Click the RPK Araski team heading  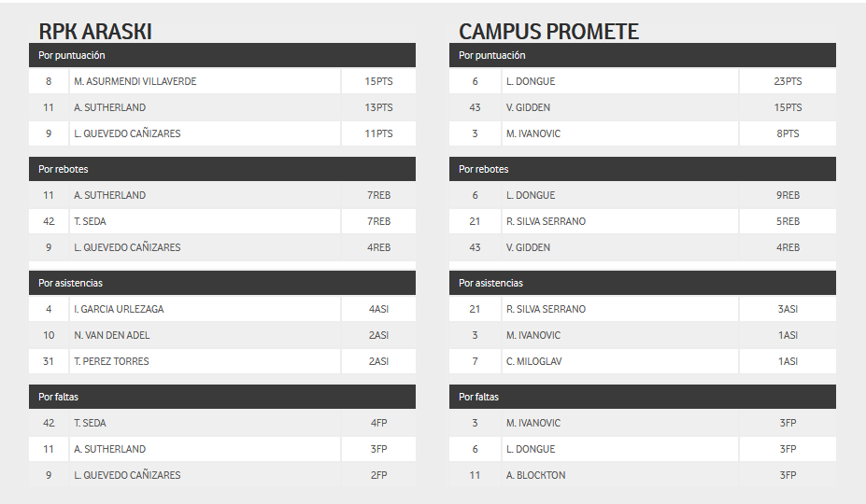coord(95,32)
